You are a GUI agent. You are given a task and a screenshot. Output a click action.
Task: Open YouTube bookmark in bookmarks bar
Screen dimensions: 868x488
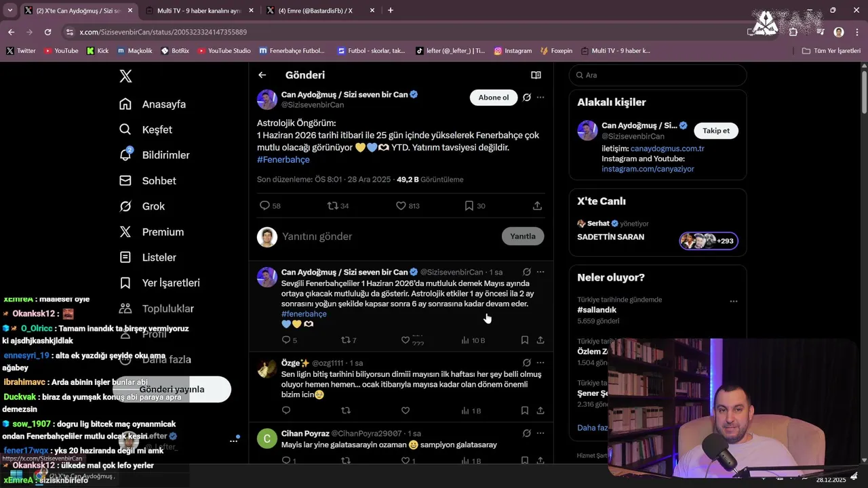(61, 51)
